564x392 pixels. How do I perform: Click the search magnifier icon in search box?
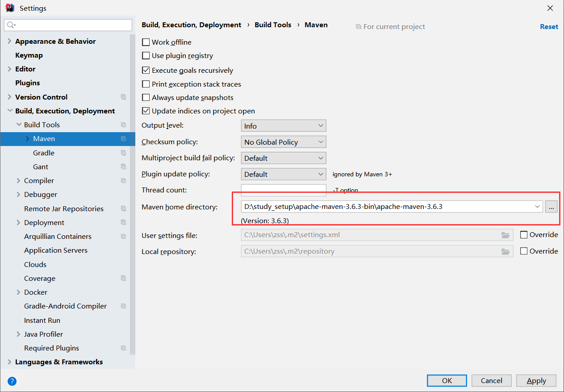click(x=12, y=25)
